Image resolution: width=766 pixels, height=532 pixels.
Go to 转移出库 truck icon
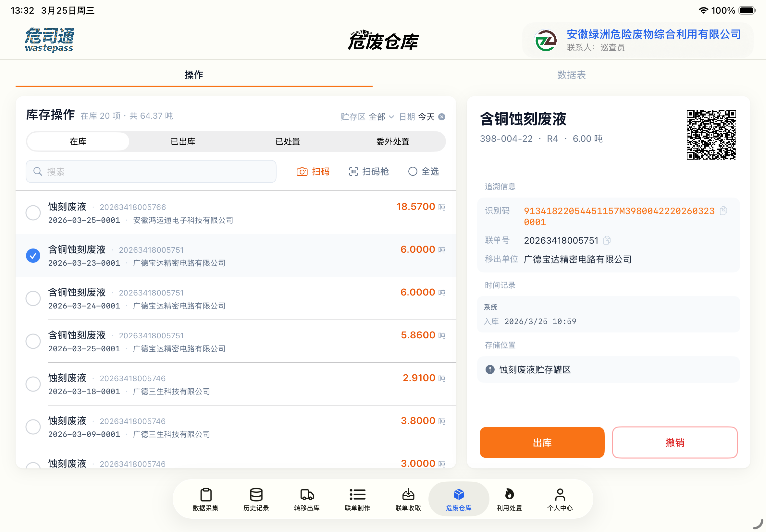[307, 499]
